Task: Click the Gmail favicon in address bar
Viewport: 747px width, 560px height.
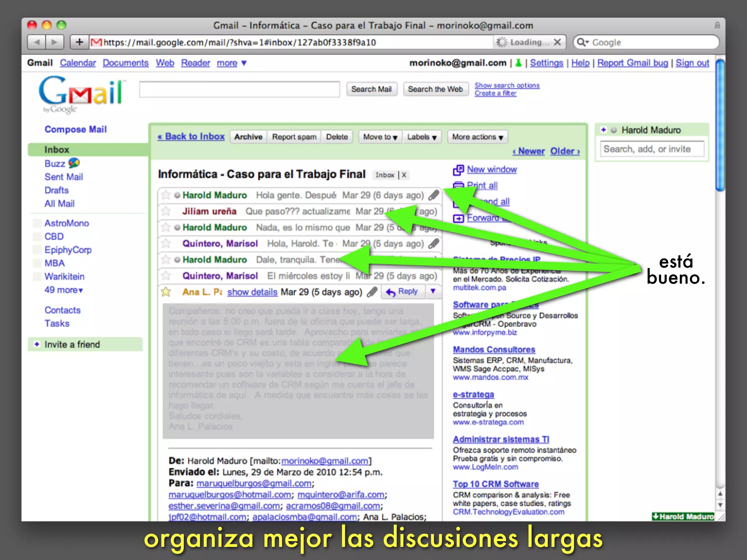Action: click(96, 42)
